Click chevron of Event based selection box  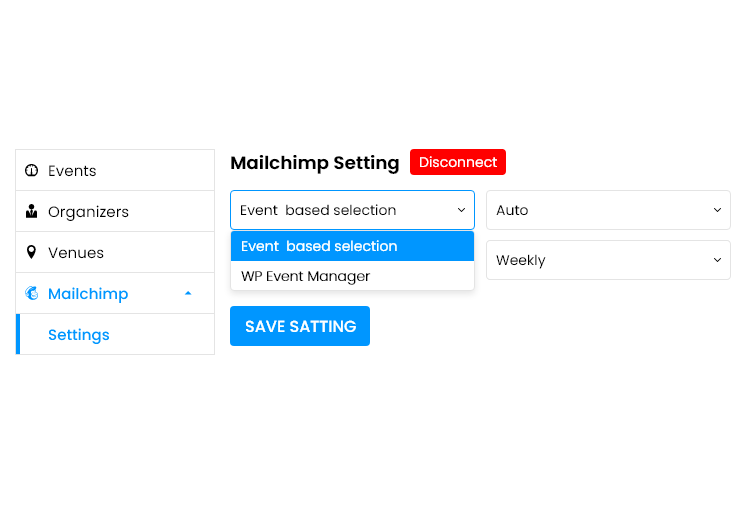click(x=461, y=210)
